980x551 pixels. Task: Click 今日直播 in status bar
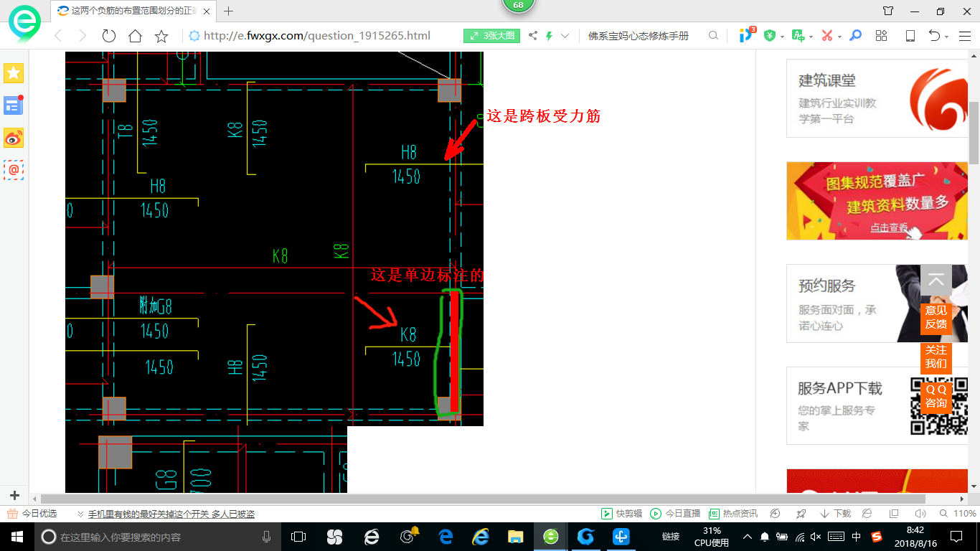[x=675, y=514]
